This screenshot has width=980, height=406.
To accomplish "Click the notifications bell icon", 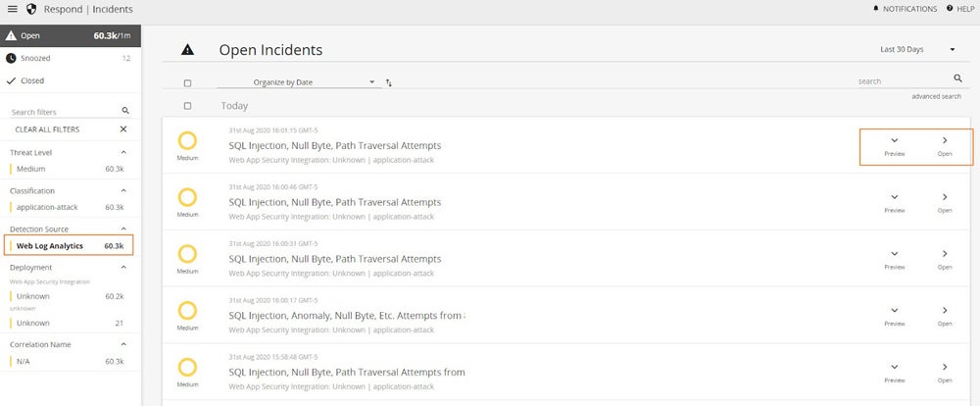I will [x=875, y=9].
